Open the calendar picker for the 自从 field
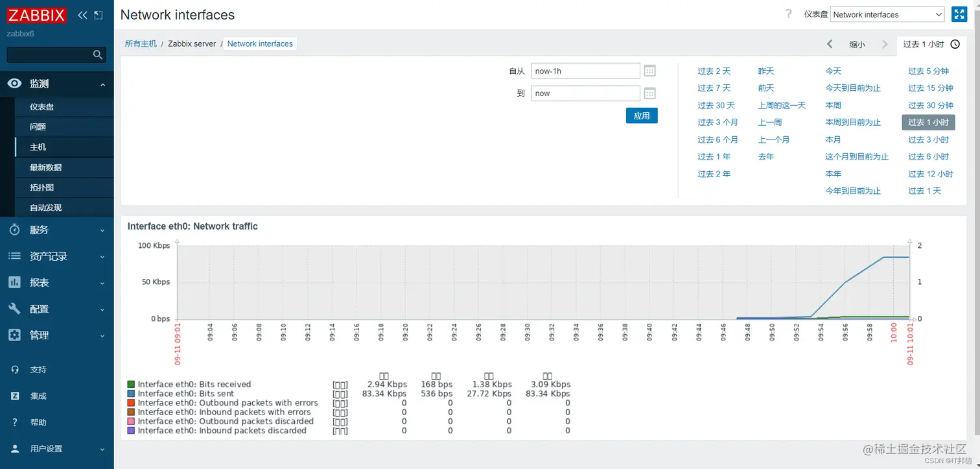 click(x=650, y=71)
